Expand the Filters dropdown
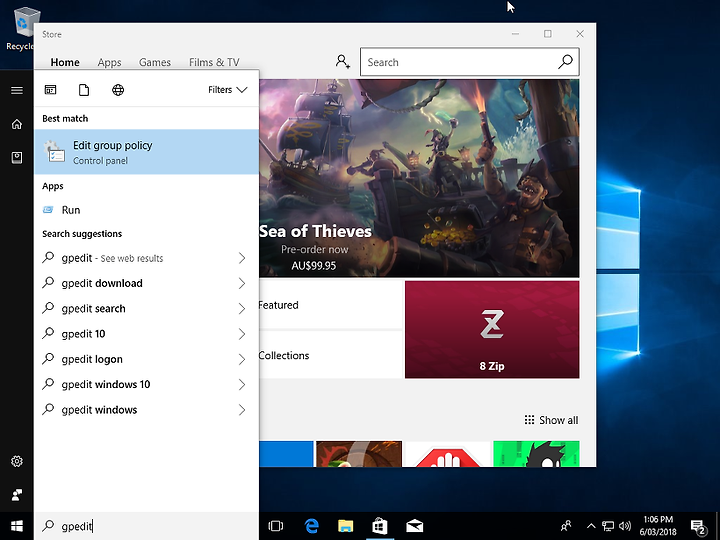This screenshot has height=540, width=720. pos(227,90)
